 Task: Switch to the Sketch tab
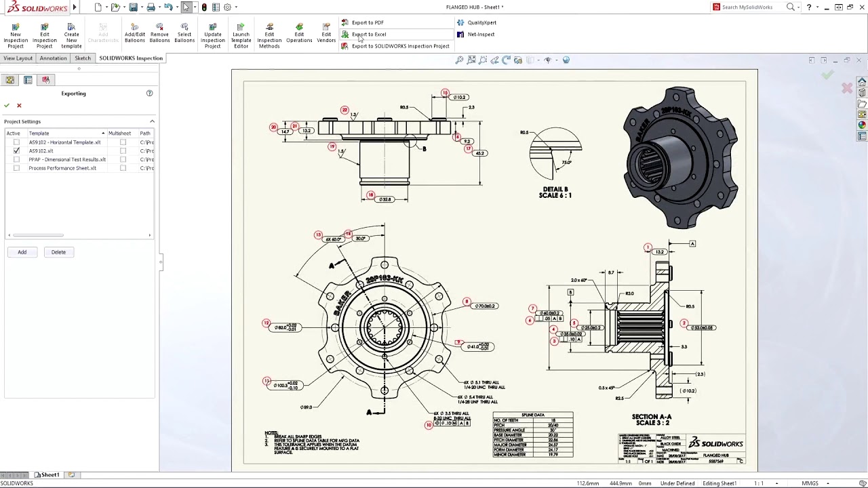point(83,58)
